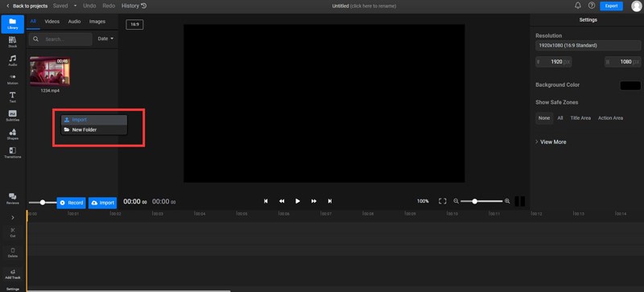
Task: Click the 00:10 timeline ruler mark
Action: tap(452, 214)
